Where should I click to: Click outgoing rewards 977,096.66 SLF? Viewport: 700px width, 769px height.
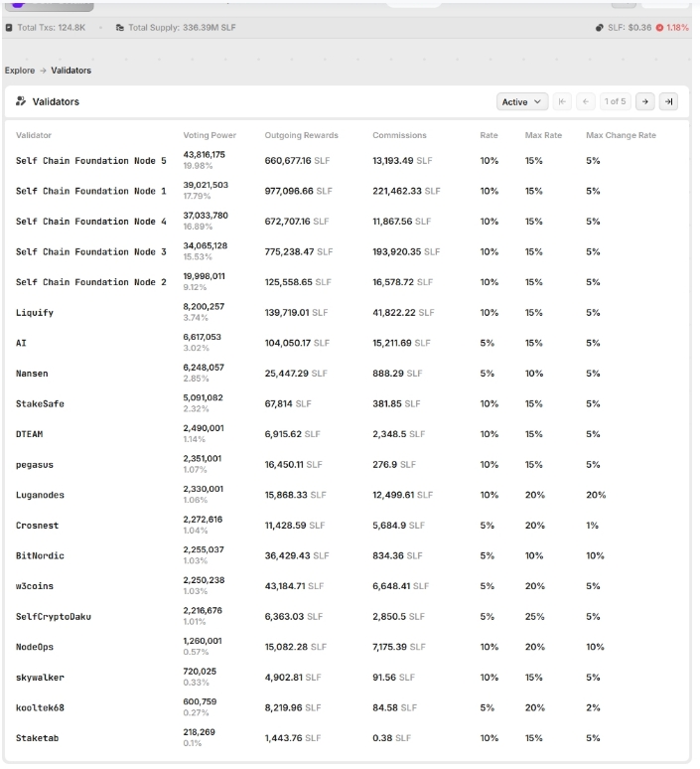click(x=299, y=191)
